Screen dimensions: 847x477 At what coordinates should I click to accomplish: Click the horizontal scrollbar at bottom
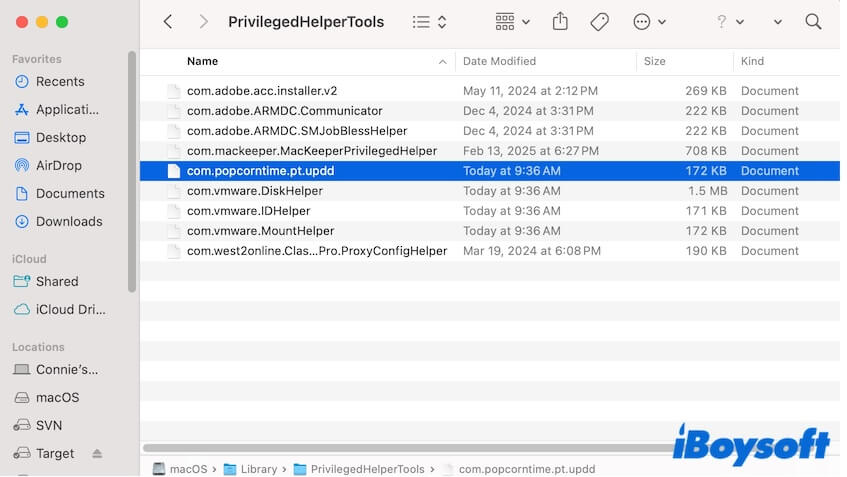[400, 448]
